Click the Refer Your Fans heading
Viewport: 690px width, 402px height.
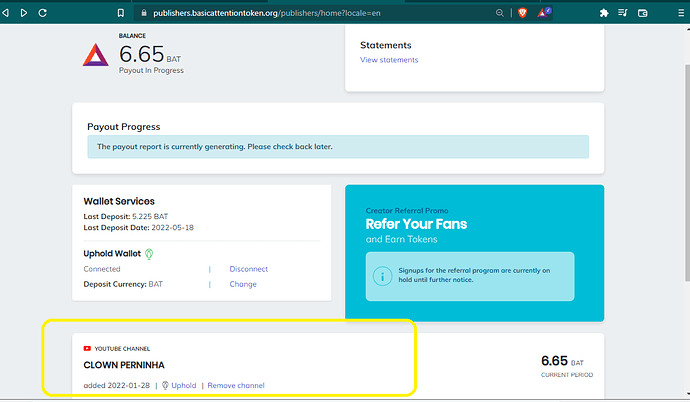(416, 224)
